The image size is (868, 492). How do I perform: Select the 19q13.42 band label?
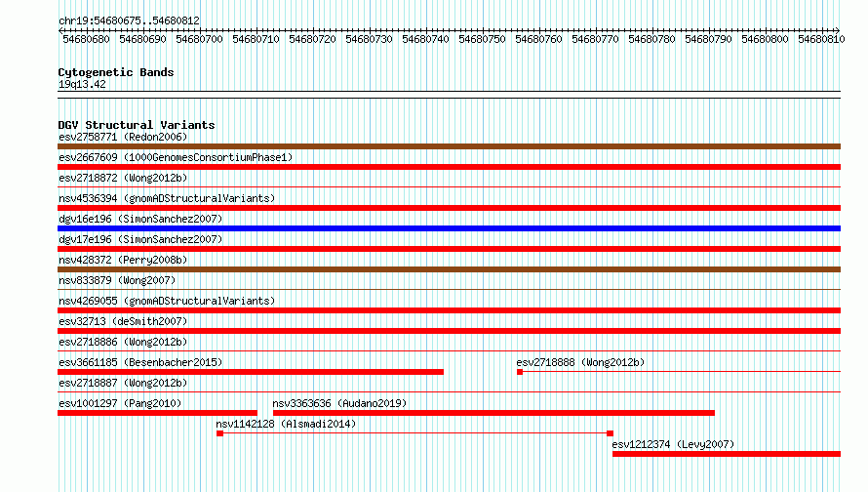tap(82, 84)
